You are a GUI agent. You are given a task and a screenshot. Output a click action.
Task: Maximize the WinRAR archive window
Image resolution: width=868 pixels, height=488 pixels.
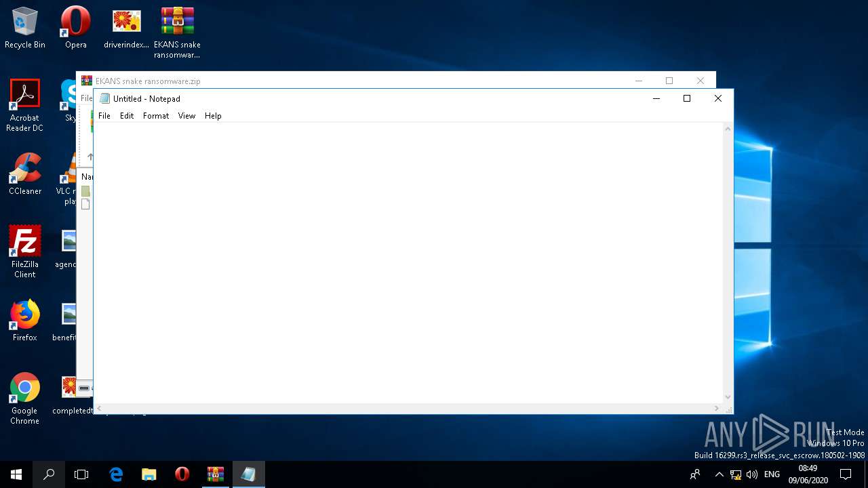point(669,81)
